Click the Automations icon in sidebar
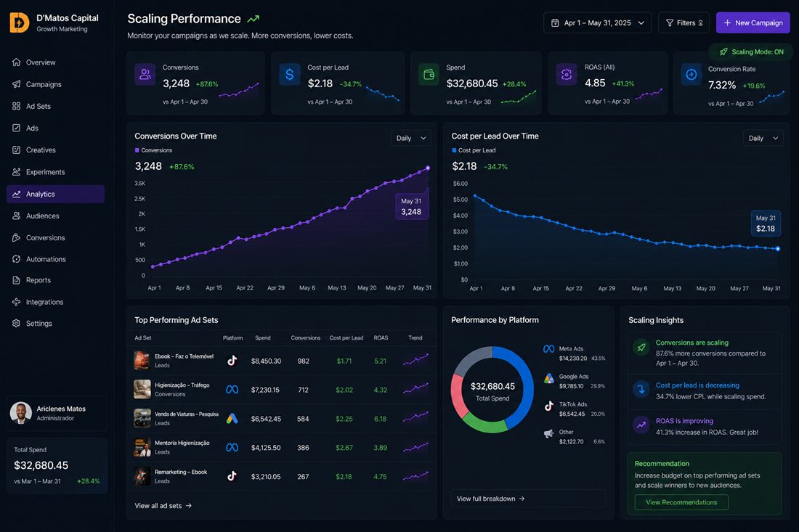Image resolution: width=799 pixels, height=532 pixels. click(x=16, y=258)
